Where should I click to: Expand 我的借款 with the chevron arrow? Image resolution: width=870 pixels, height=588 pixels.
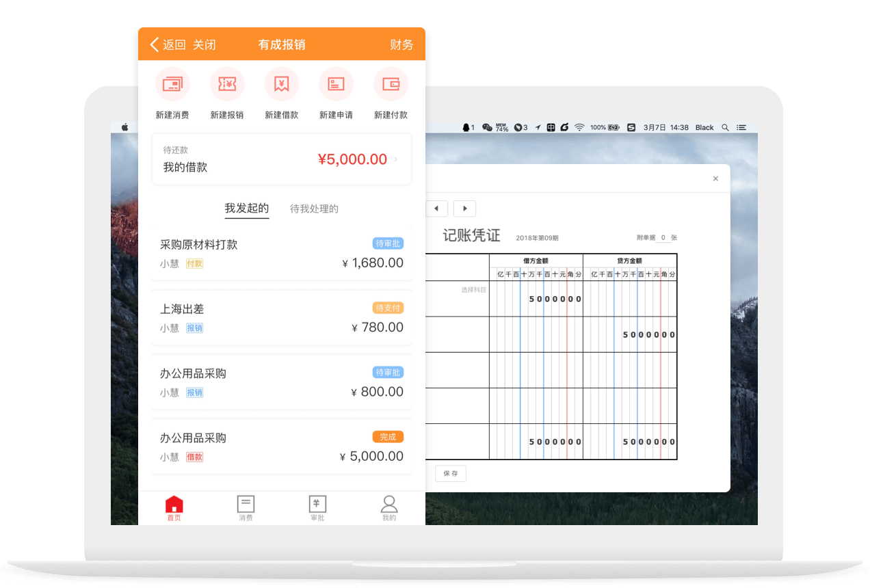[395, 160]
